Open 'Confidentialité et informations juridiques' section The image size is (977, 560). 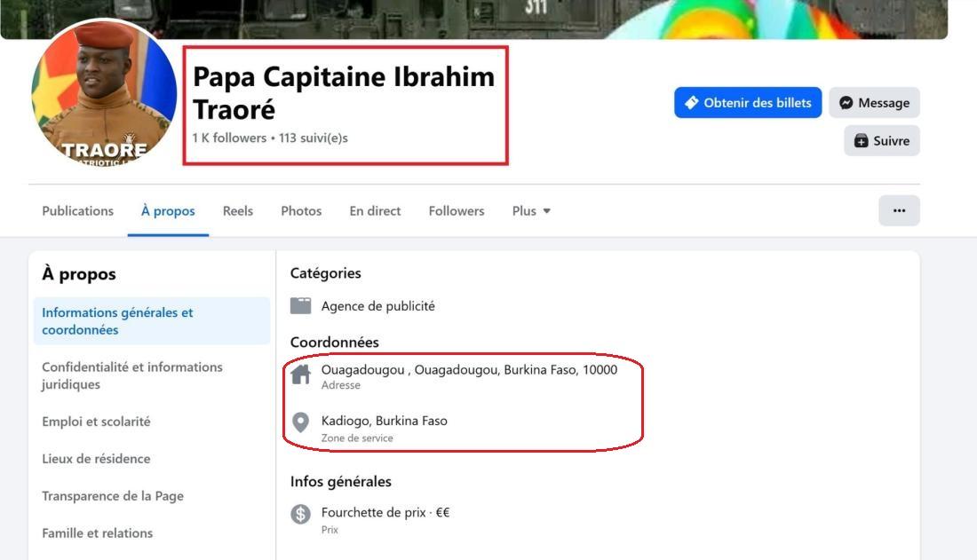pos(132,375)
